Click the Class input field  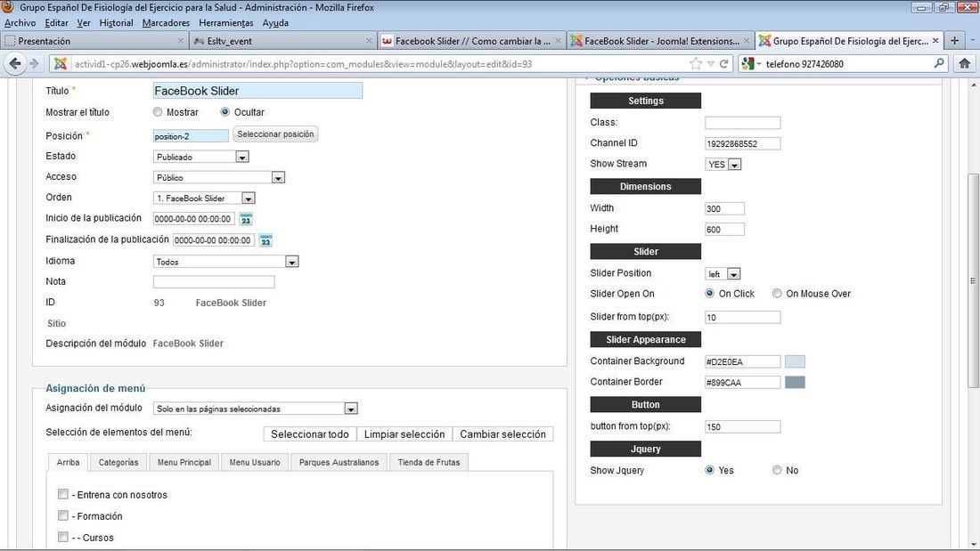742,123
